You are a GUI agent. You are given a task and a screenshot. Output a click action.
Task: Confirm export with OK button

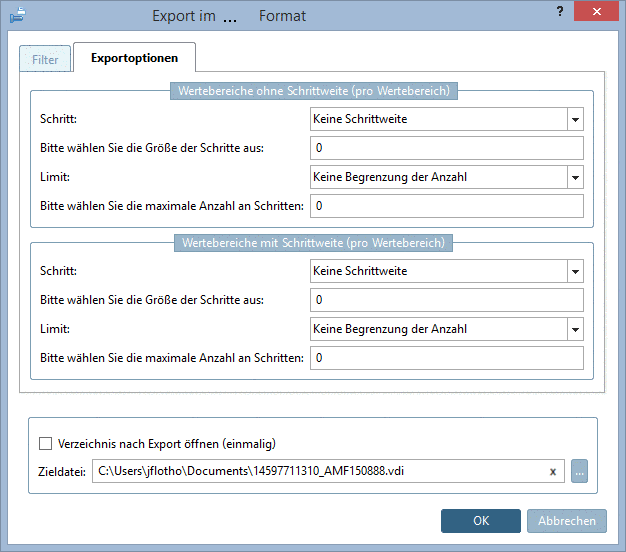pos(481,520)
